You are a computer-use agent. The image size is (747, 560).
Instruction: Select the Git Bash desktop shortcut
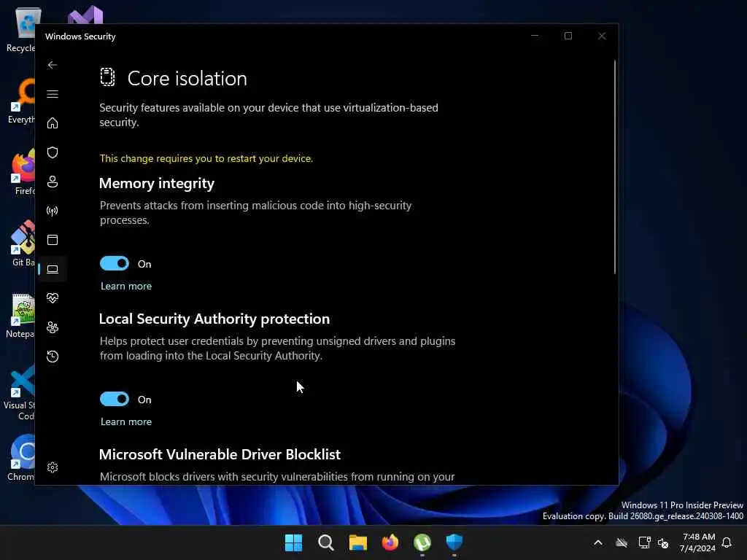click(23, 243)
